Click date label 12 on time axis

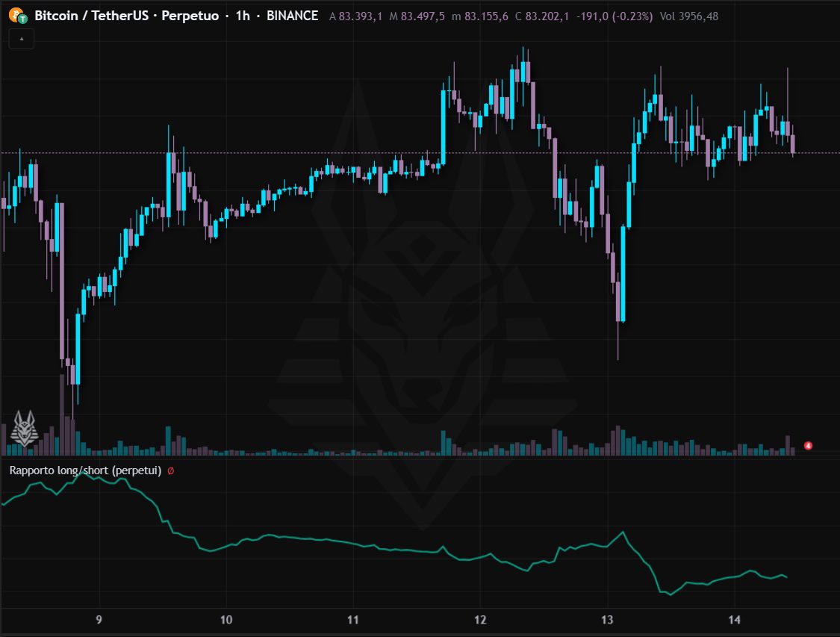click(480, 620)
